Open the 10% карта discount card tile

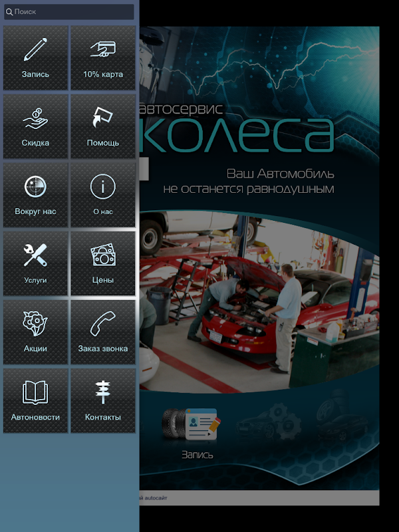pos(103,58)
